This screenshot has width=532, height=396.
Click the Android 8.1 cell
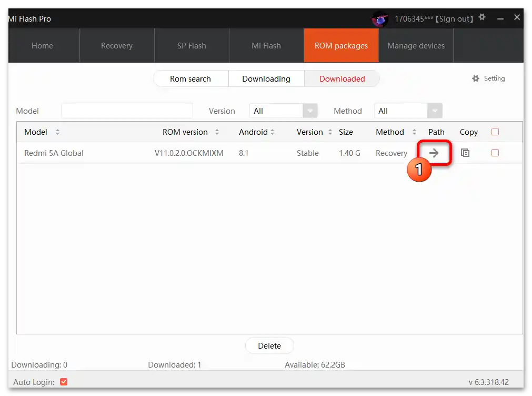244,153
